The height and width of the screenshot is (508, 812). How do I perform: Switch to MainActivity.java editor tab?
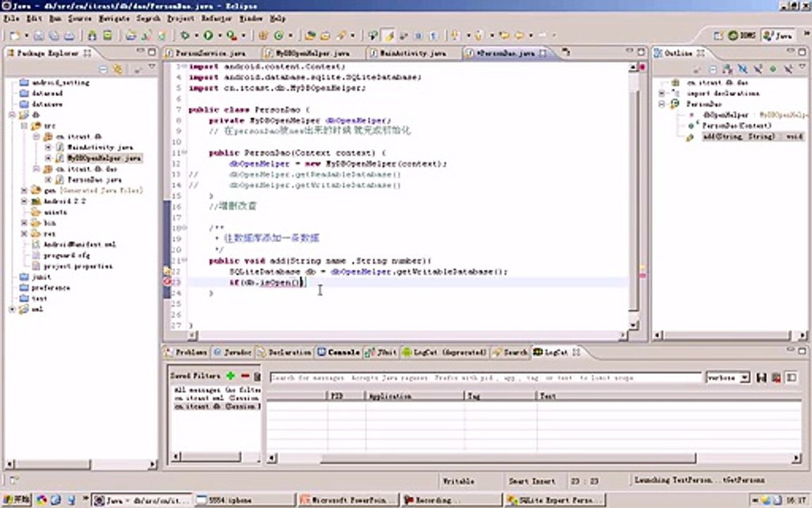click(x=413, y=53)
